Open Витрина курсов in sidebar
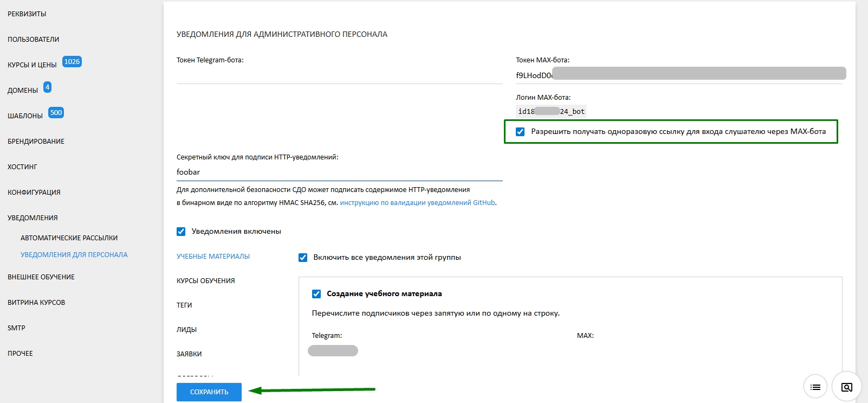Screen dimensions: 868x403 [x=36, y=303]
